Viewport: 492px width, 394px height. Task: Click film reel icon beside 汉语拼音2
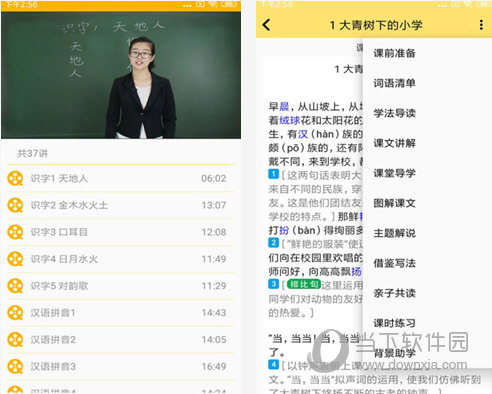click(15, 339)
